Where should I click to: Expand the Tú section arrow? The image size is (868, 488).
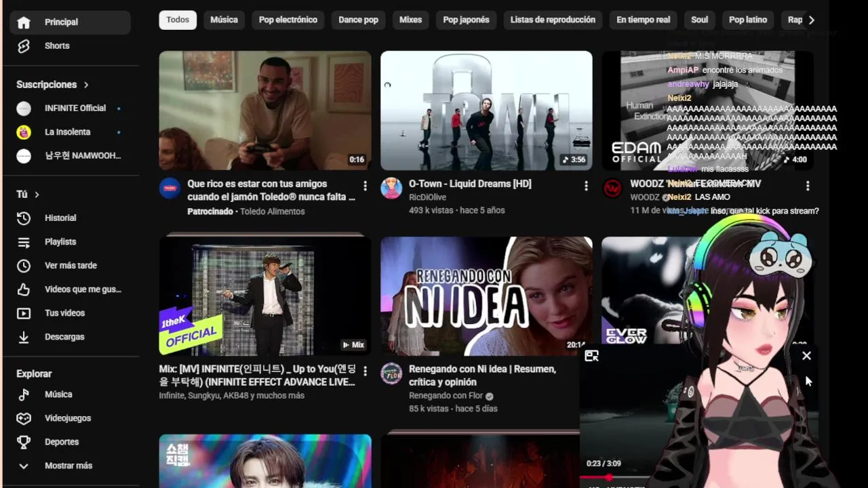click(37, 195)
